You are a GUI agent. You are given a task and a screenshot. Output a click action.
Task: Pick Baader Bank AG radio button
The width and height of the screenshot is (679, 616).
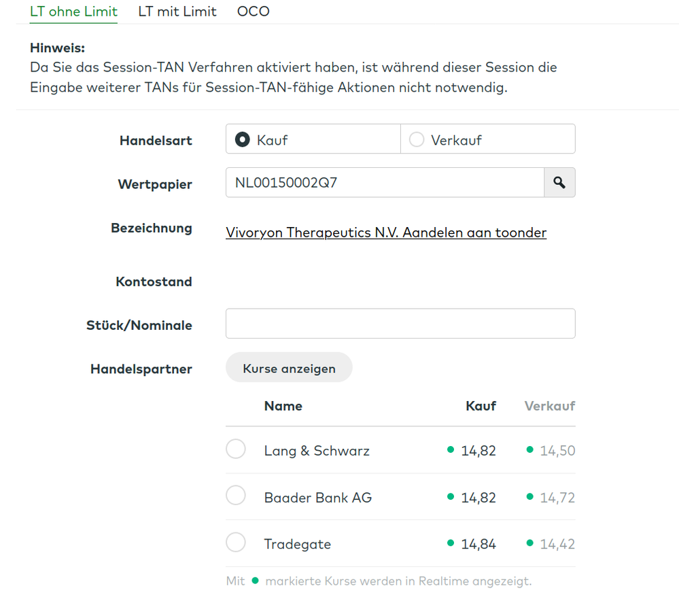(x=236, y=496)
